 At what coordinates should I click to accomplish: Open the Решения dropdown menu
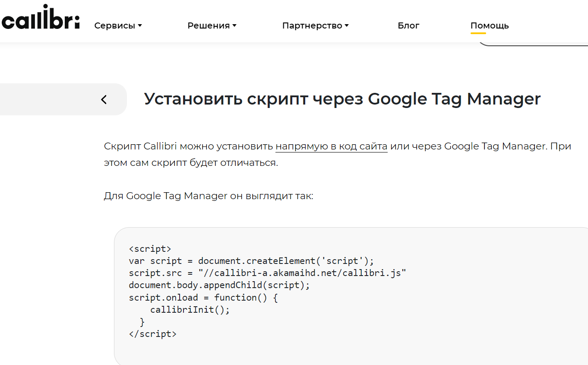click(x=212, y=26)
